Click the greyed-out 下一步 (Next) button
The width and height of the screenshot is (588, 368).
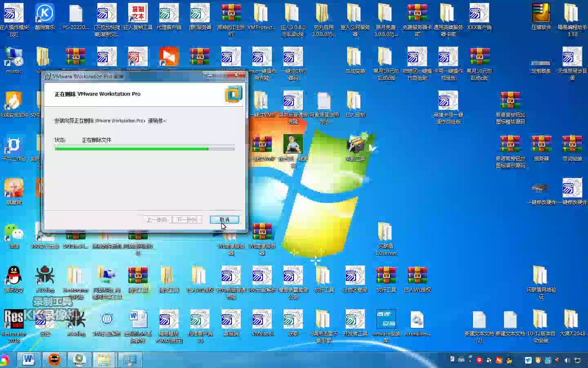[187, 220]
